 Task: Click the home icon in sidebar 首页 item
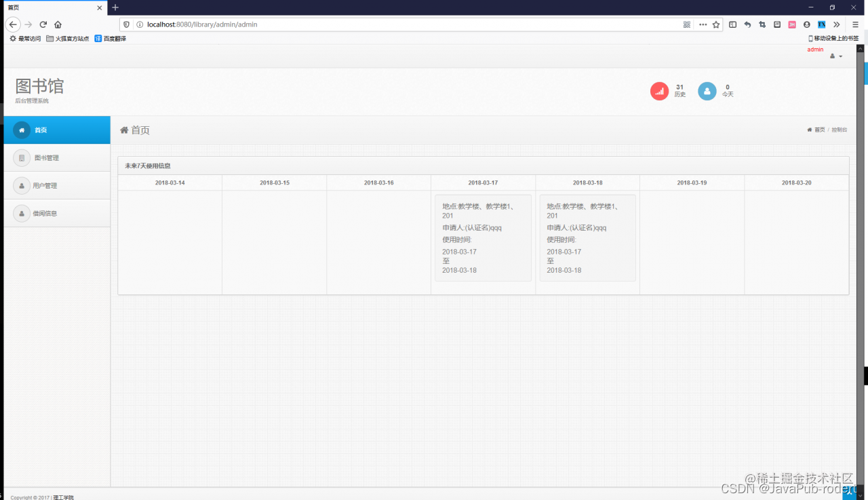click(x=22, y=130)
